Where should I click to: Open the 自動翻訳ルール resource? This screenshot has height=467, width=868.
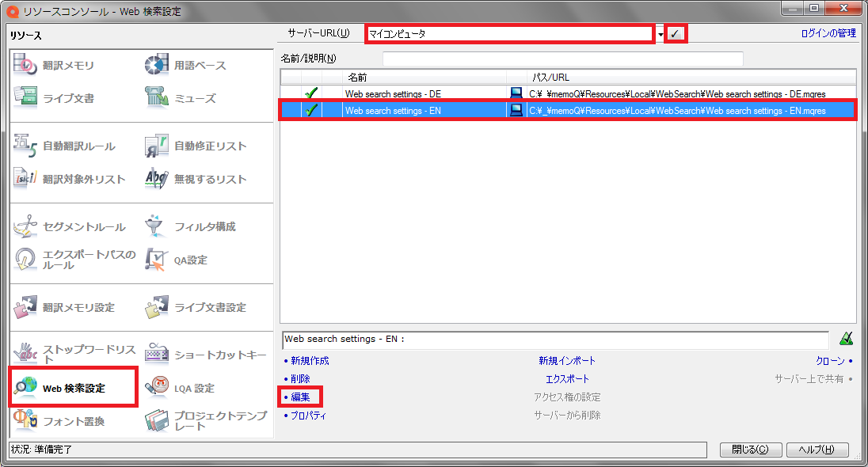[65, 146]
